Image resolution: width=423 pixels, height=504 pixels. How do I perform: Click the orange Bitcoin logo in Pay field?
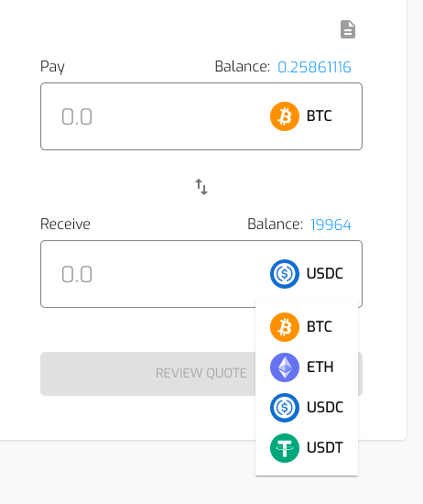[285, 116]
